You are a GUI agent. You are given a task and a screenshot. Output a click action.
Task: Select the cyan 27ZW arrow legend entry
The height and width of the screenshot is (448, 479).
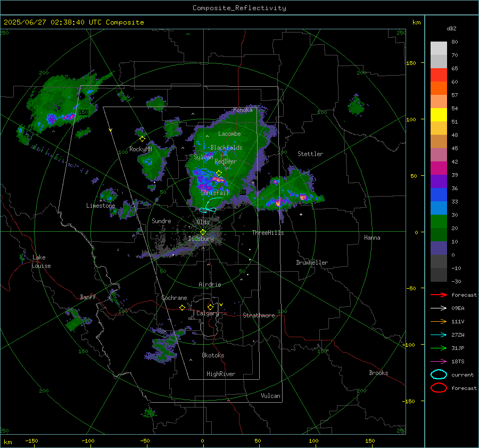click(x=439, y=335)
